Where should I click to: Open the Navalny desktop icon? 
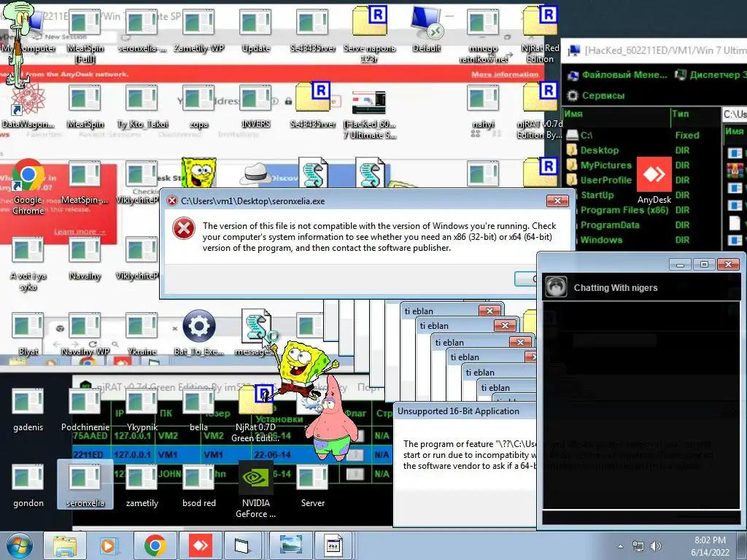(x=85, y=258)
